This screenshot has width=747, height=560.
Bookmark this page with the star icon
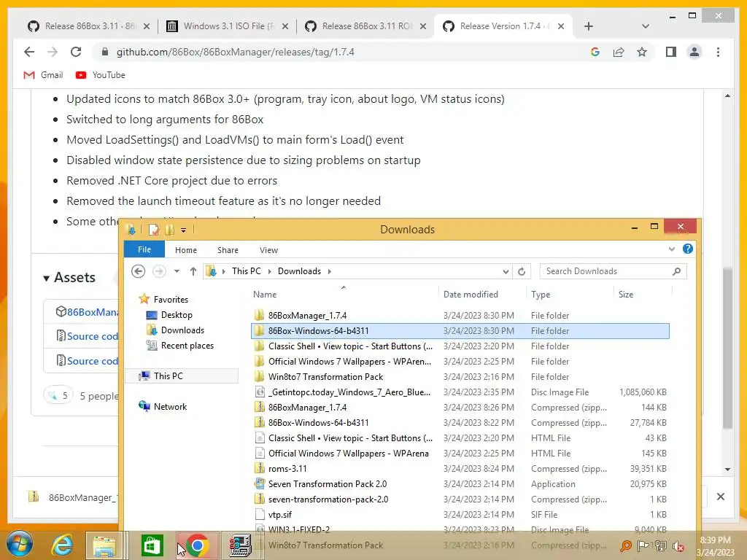coord(642,52)
